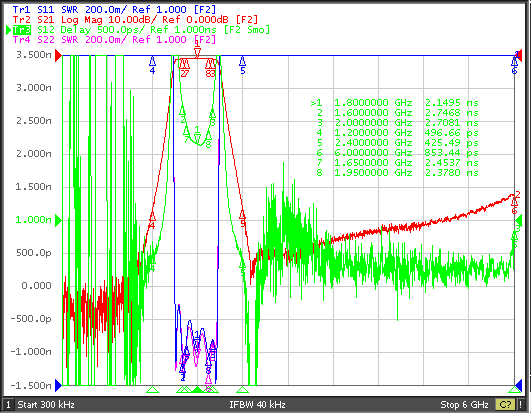Screen dimensions: 531x414
Task: Select the Tr4 S22 SWR trace label
Action: point(114,40)
